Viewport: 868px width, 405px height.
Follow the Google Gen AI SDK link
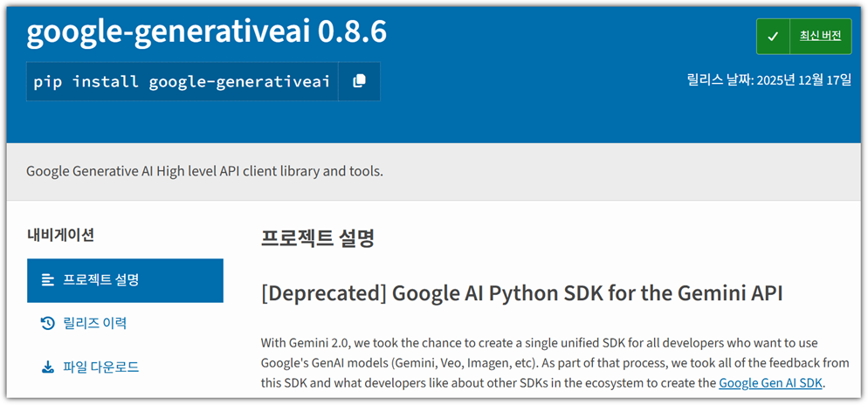pyautogui.click(x=772, y=383)
